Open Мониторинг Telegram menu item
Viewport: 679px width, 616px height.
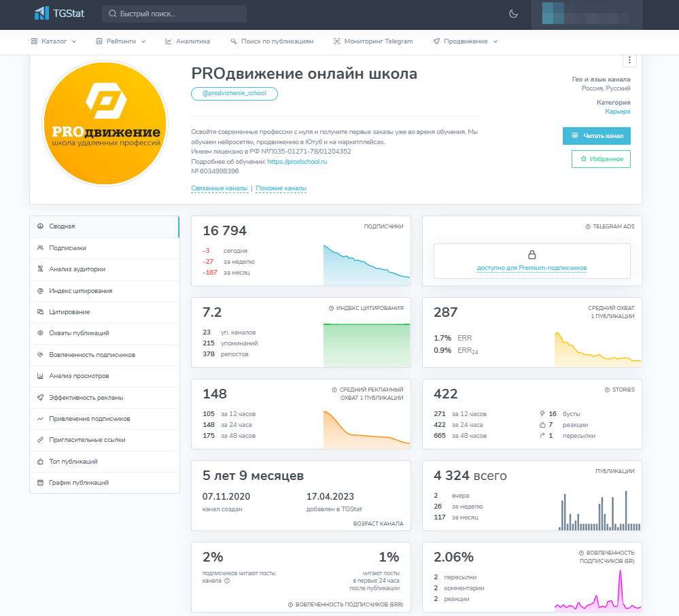tap(373, 41)
